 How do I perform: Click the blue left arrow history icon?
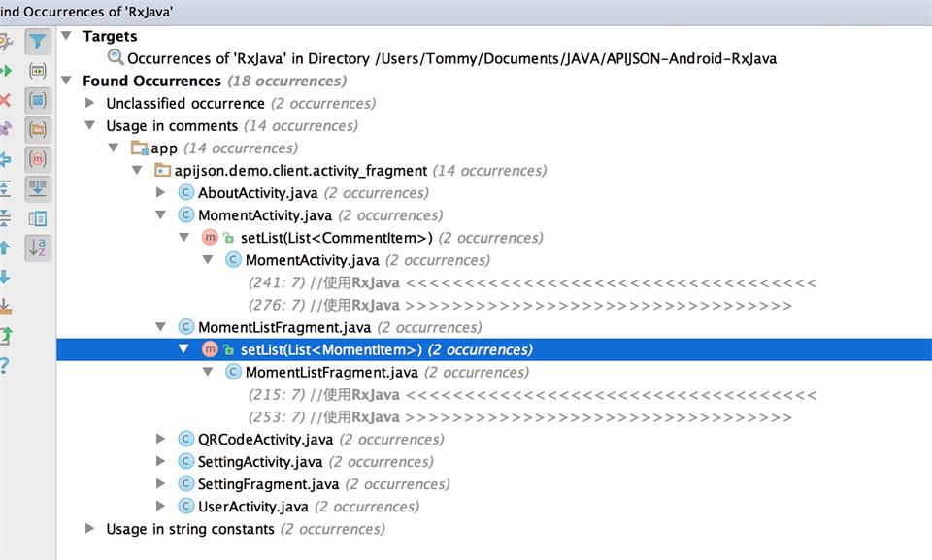[x=5, y=159]
